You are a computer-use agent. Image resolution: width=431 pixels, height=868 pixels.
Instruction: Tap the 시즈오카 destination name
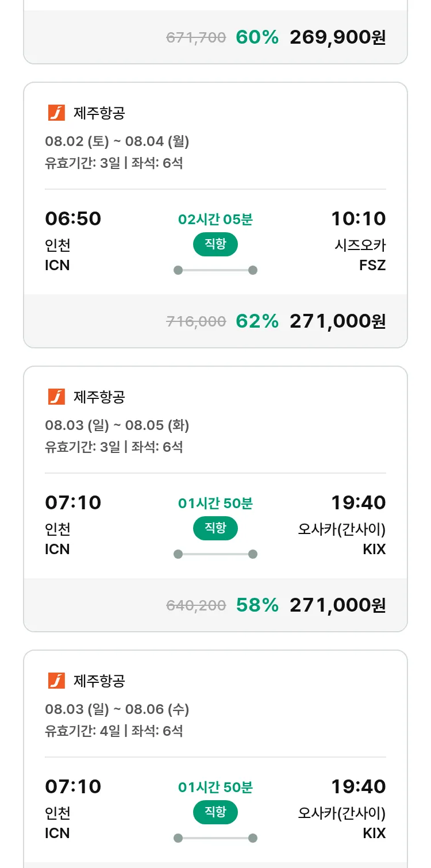click(x=360, y=245)
